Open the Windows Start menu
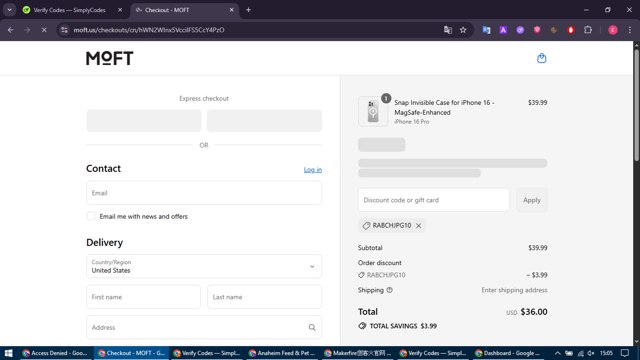The image size is (640, 360). tap(8, 353)
